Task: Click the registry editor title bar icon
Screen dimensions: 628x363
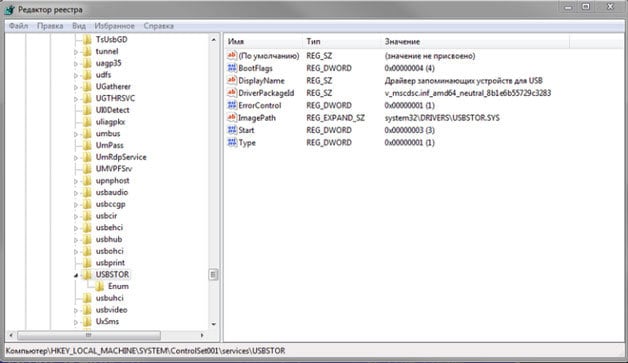Action: click(x=10, y=9)
